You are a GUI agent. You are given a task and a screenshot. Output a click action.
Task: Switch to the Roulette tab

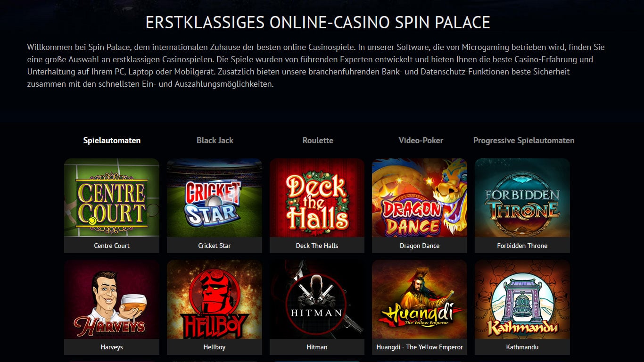(x=318, y=140)
